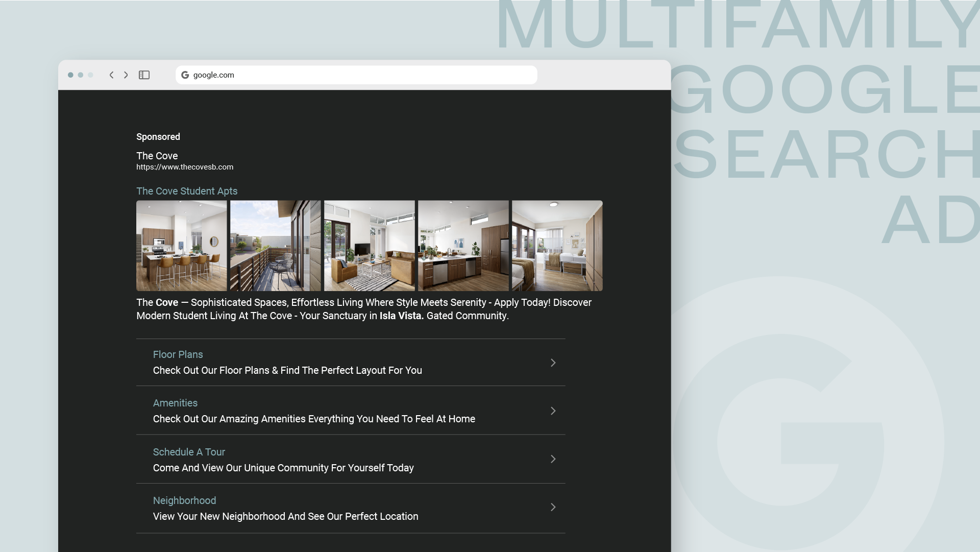Click the browser forward arrow
Image resolution: width=980 pixels, height=552 pixels.
click(126, 75)
